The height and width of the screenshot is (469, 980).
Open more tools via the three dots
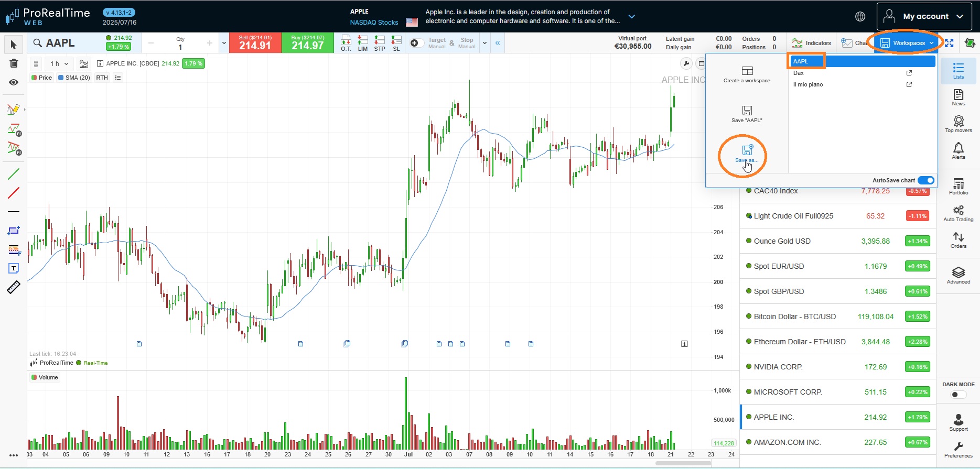(x=14, y=455)
